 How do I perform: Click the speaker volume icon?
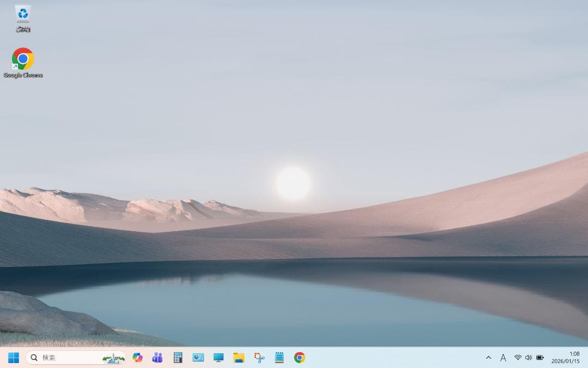tap(528, 358)
